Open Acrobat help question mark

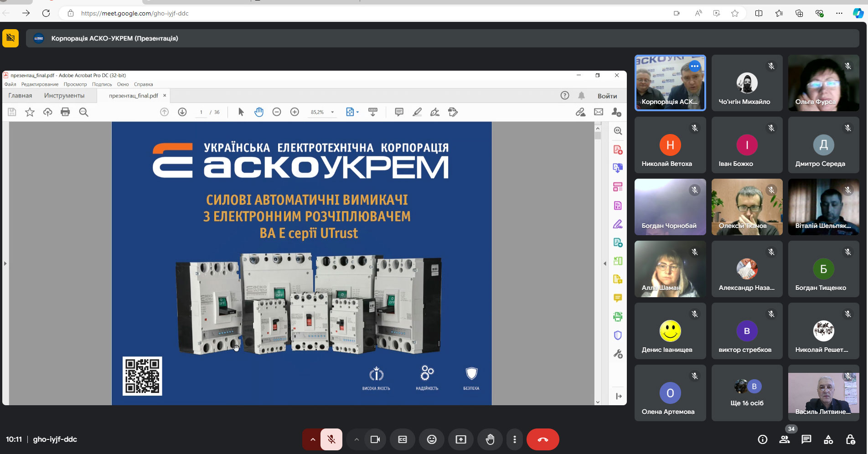565,95
